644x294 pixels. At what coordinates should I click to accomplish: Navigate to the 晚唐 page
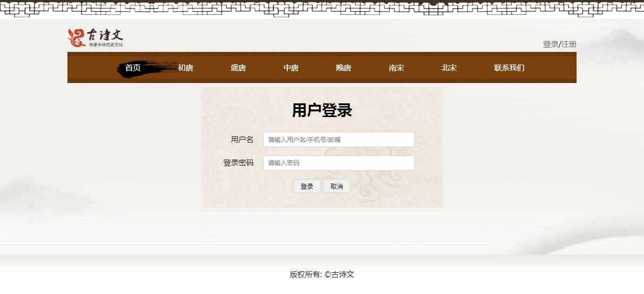344,67
